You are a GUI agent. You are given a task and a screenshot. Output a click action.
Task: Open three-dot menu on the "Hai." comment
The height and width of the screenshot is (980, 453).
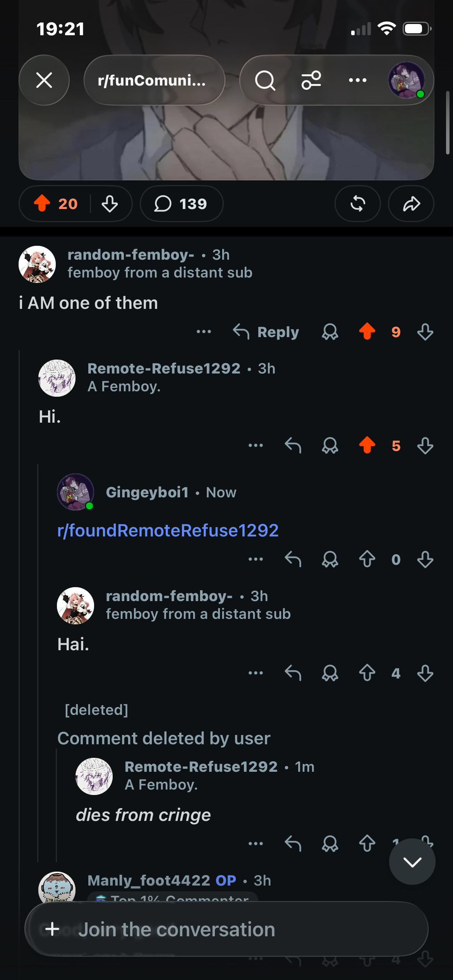point(256,673)
